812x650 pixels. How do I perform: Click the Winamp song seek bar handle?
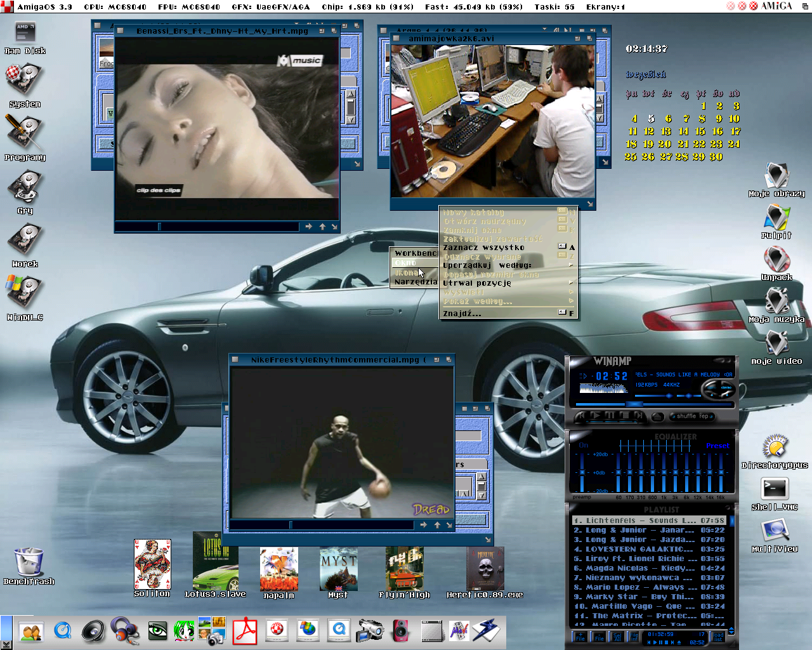coord(634,404)
